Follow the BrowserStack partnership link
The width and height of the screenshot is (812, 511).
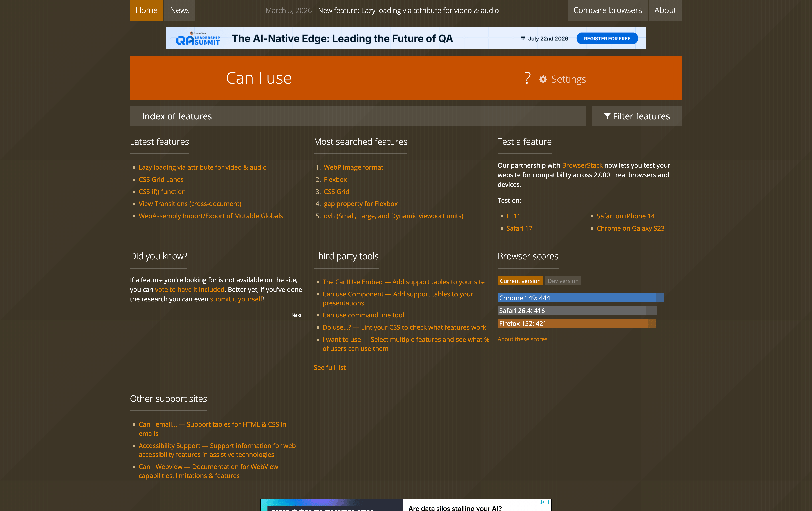582,165
